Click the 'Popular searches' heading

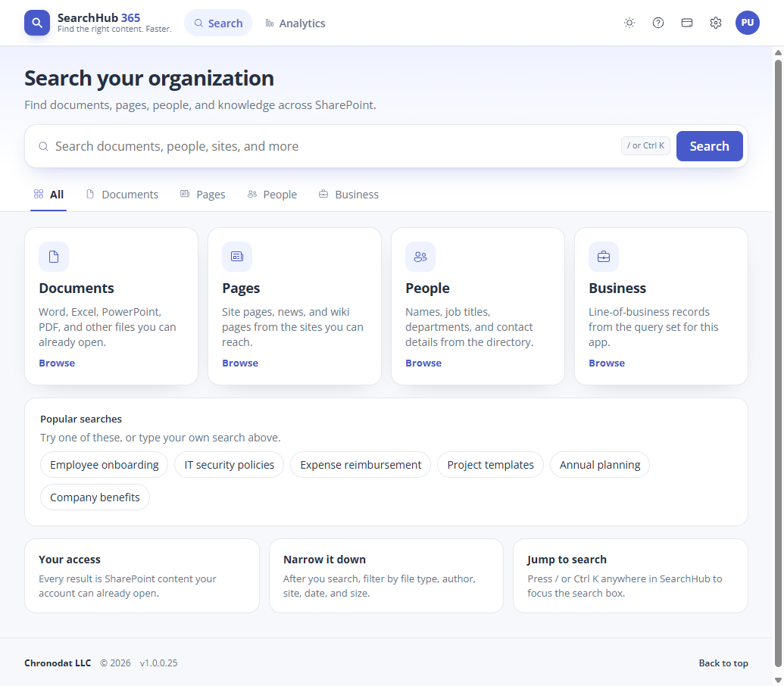coord(81,419)
